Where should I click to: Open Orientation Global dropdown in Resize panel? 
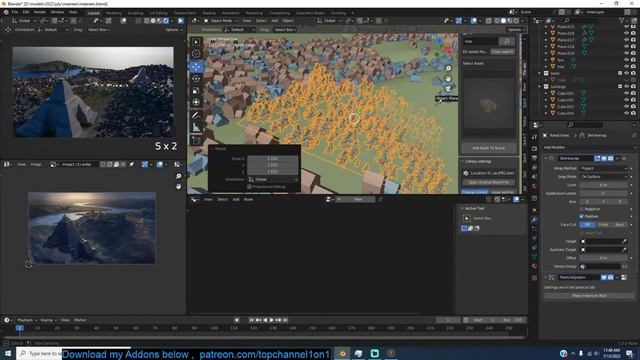pos(273,179)
